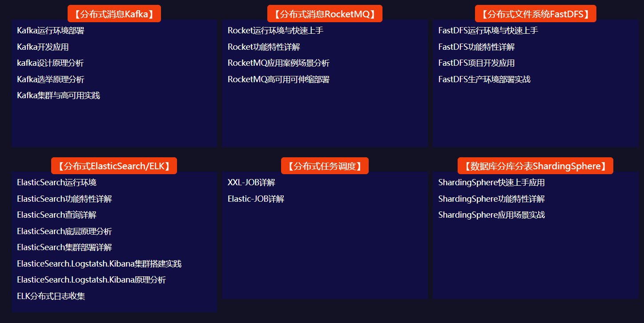The image size is (644, 323).
Task: Select the Logstatsh.Kibana原理分析 line
Action: point(91,280)
